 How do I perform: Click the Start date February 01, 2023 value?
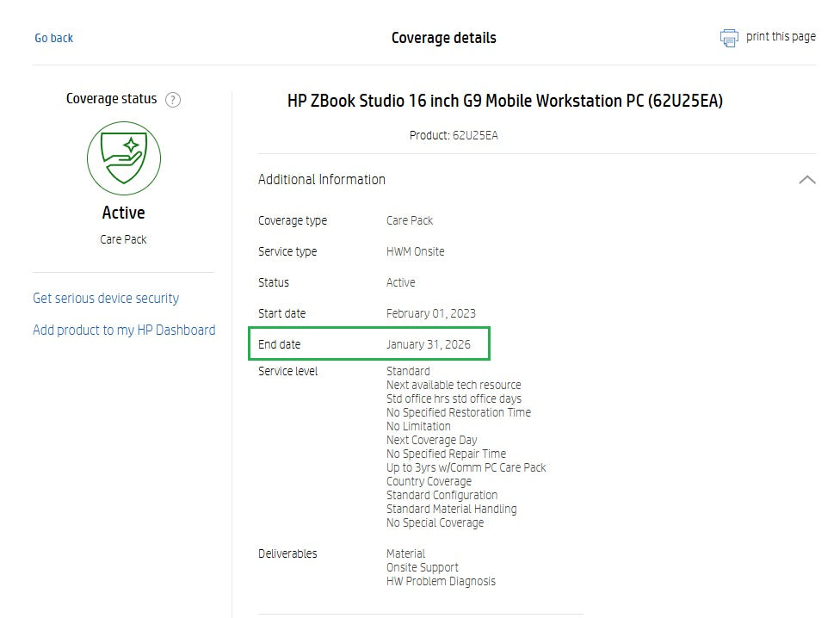click(x=430, y=313)
